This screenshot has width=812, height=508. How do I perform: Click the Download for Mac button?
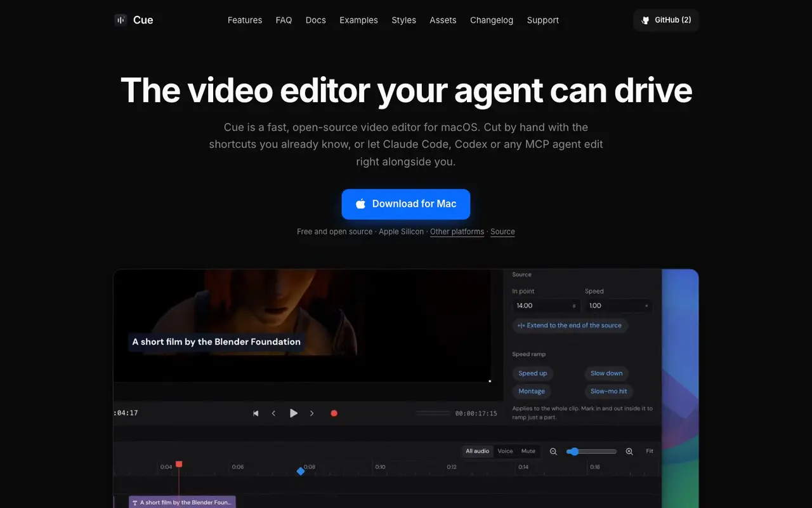(406, 204)
